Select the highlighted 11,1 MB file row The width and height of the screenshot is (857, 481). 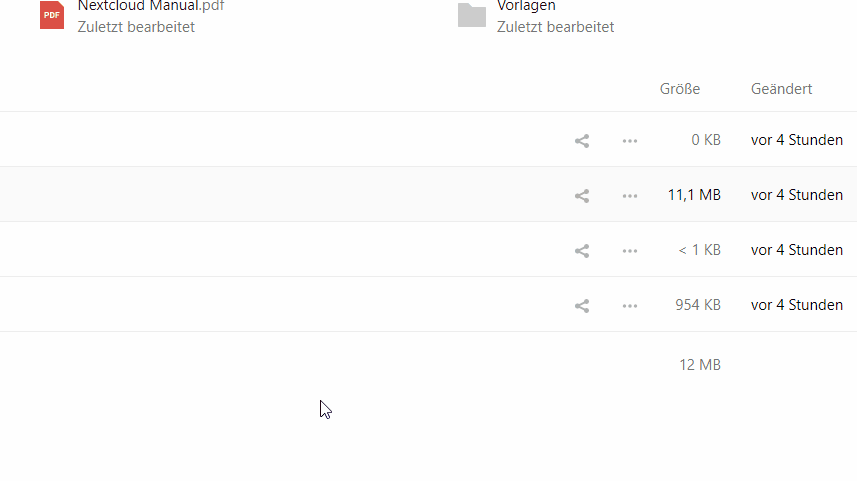(428, 195)
